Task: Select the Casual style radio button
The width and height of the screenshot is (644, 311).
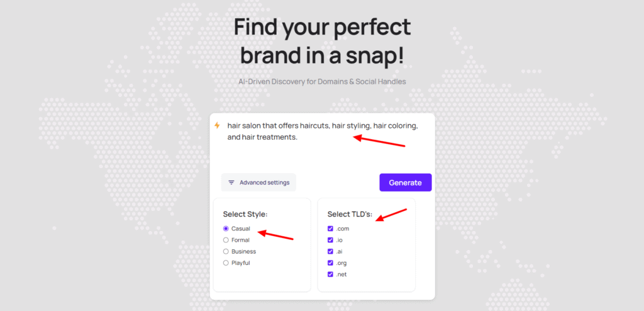Action: [226, 229]
